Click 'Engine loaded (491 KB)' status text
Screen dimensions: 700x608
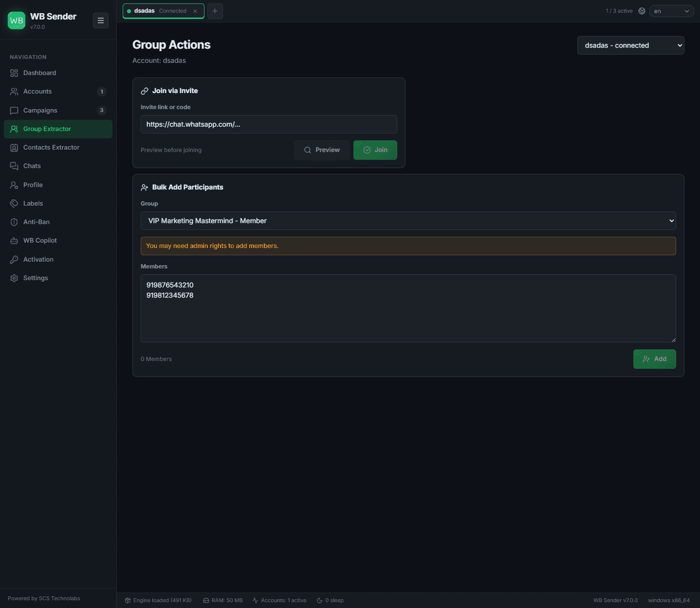pyautogui.click(x=163, y=600)
